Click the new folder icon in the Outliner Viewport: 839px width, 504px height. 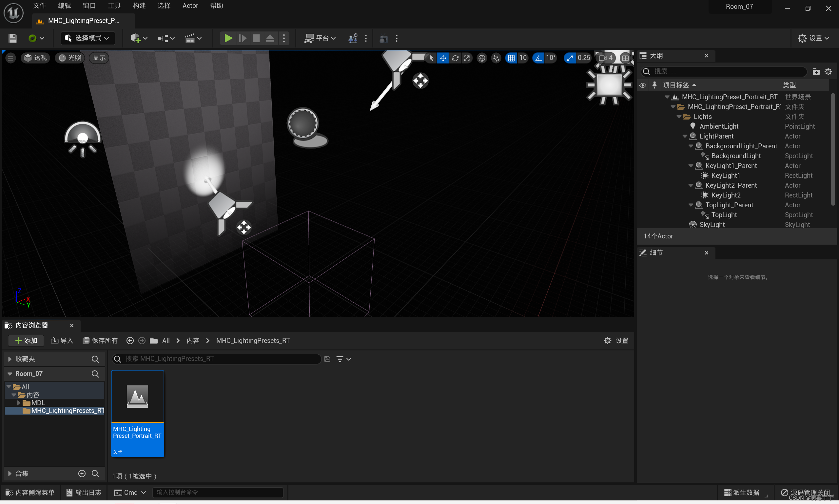[816, 71]
